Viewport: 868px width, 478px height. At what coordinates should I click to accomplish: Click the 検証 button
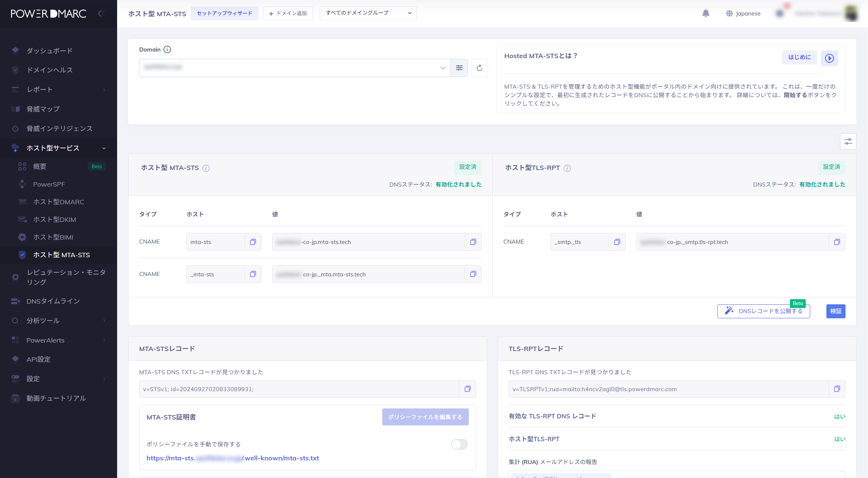836,311
